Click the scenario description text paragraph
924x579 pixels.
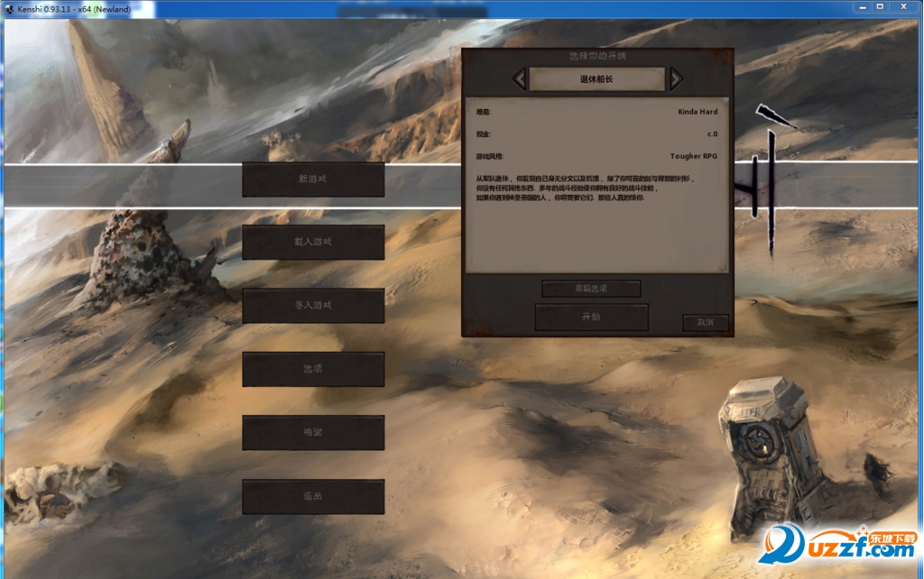click(585, 188)
